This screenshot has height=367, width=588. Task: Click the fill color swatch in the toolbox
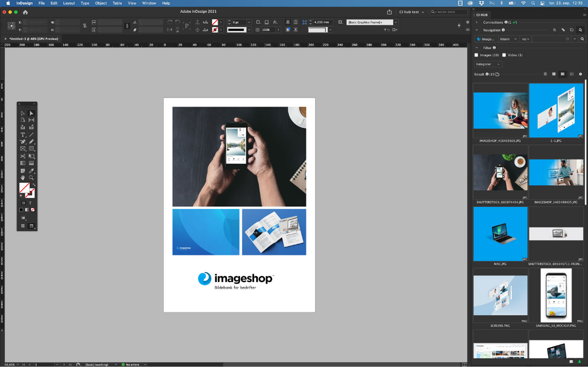pyautogui.click(x=24, y=188)
